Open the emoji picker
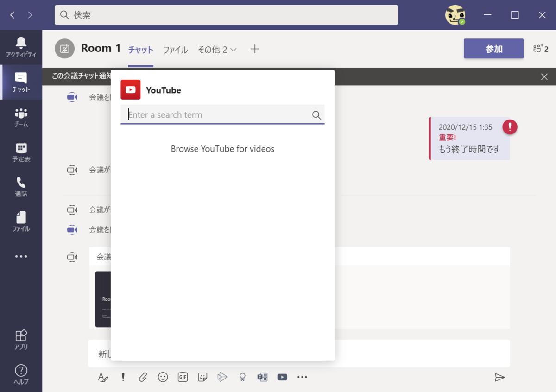The width and height of the screenshot is (556, 392). pos(163,377)
